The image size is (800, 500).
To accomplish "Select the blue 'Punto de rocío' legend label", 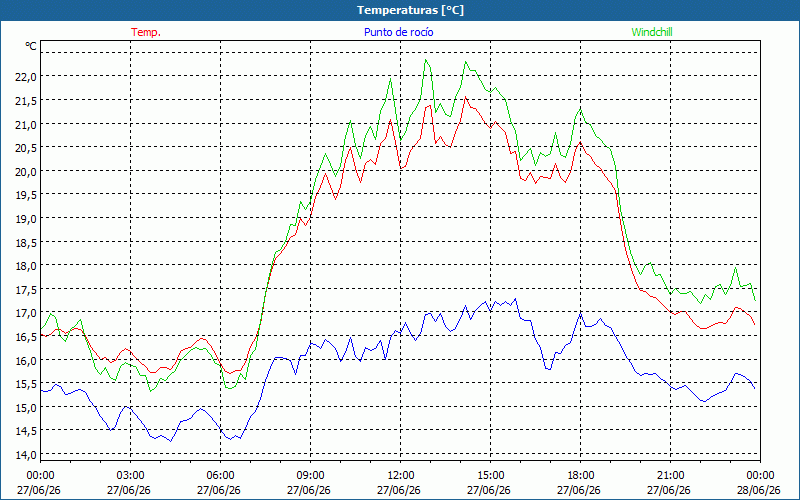I will 398,32.
